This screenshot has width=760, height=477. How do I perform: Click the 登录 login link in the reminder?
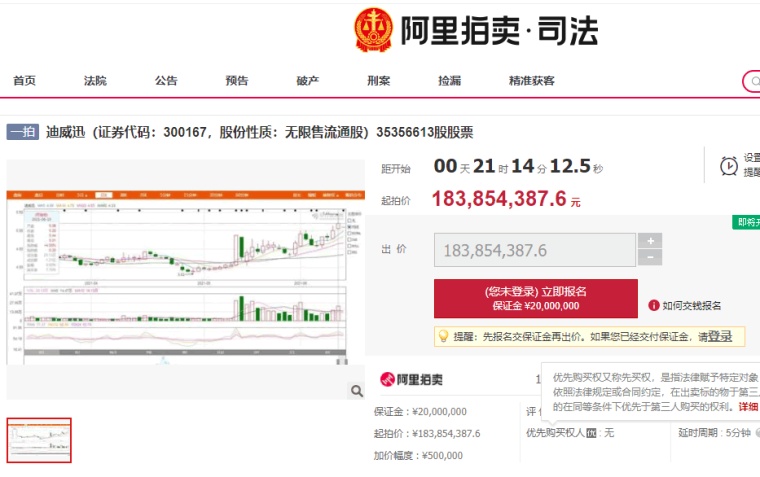(720, 337)
